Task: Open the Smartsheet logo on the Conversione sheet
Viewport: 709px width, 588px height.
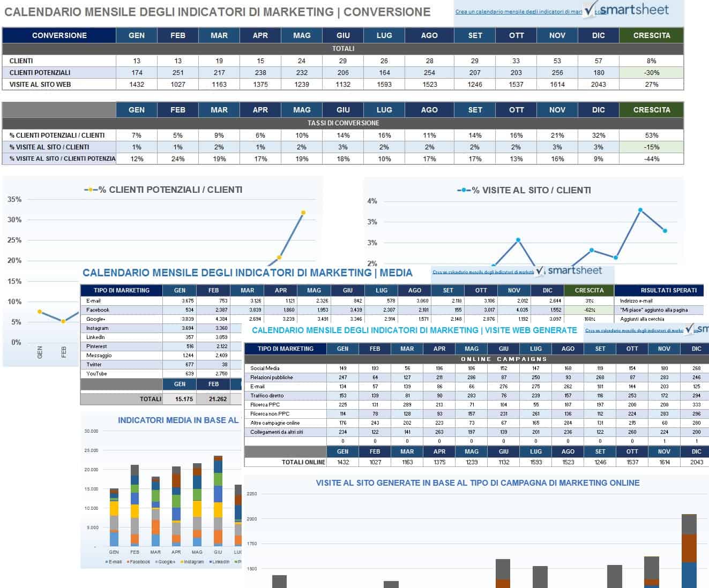Action: pos(627,10)
